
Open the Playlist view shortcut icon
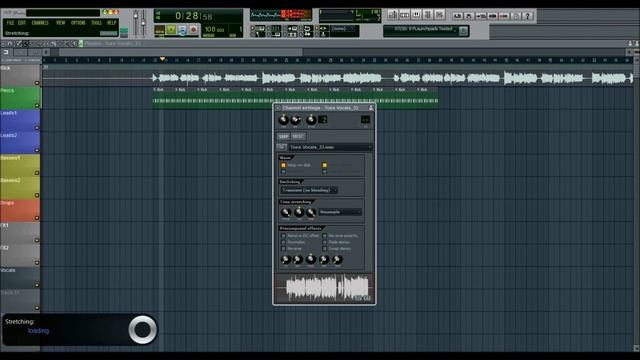pyautogui.click(x=393, y=15)
